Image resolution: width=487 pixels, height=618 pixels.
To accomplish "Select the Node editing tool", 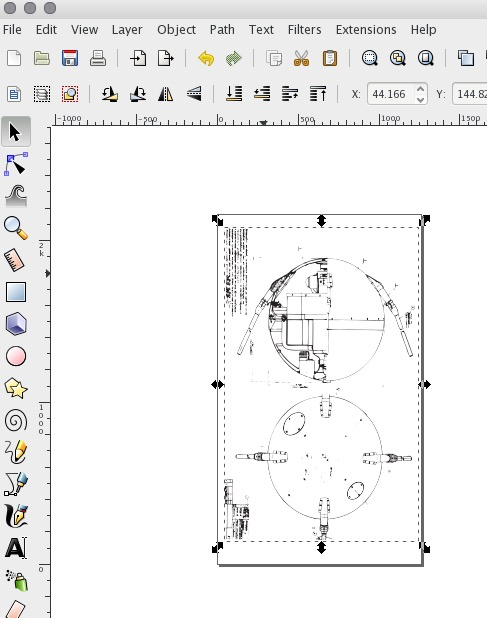I will click(x=16, y=164).
